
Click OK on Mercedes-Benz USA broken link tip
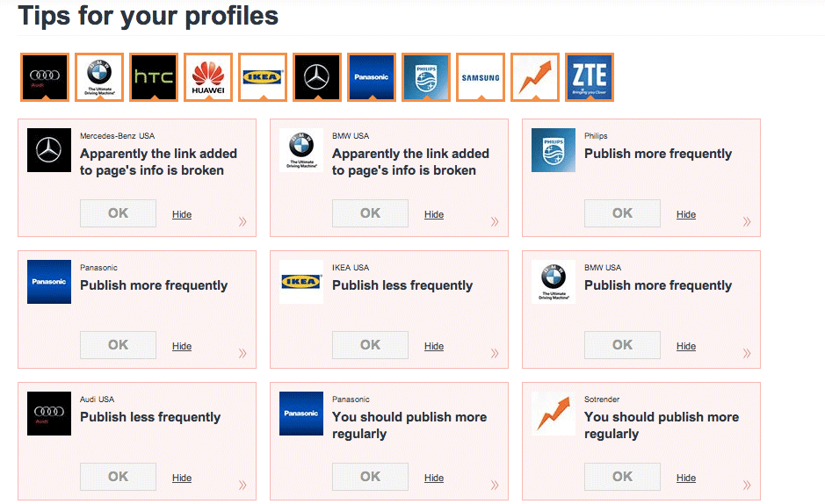pos(118,213)
